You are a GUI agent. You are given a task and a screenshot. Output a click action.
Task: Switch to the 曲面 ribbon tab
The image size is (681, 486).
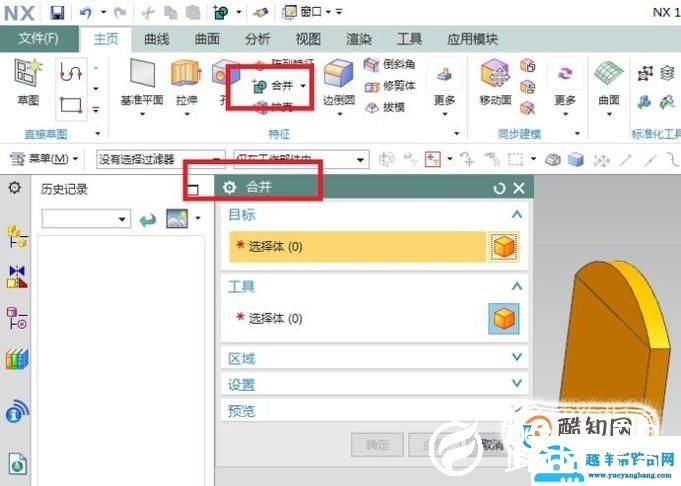tap(207, 39)
